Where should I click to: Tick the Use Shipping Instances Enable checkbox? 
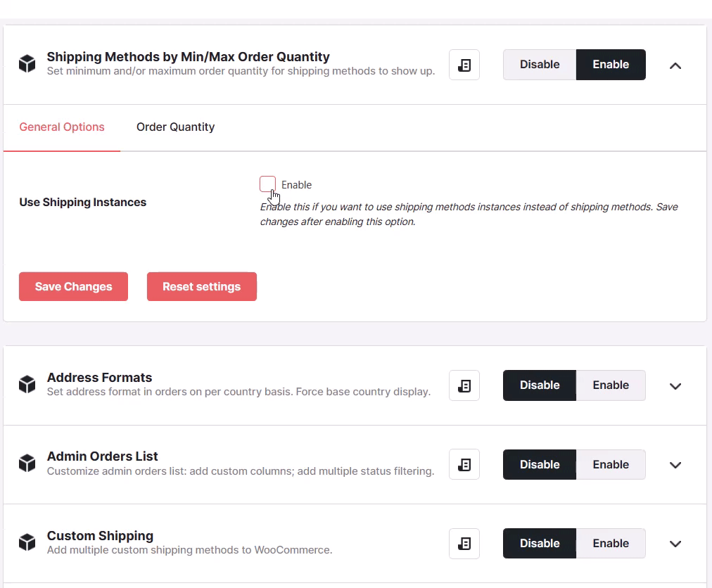(x=267, y=184)
